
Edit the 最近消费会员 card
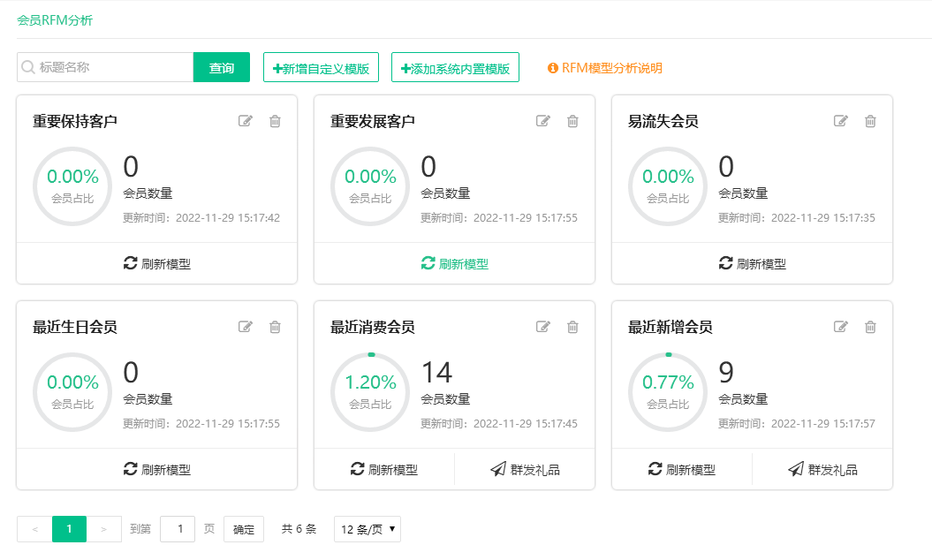(543, 327)
